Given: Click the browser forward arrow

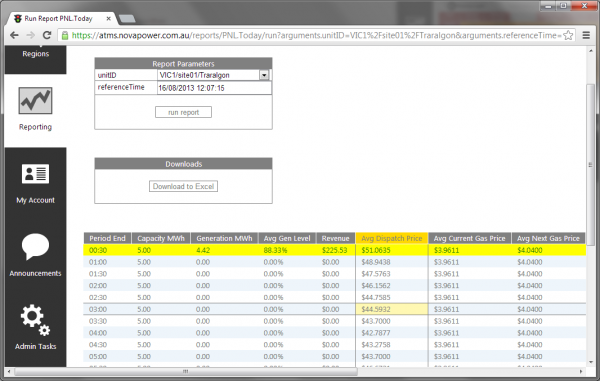Looking at the screenshot, I should coord(31,35).
